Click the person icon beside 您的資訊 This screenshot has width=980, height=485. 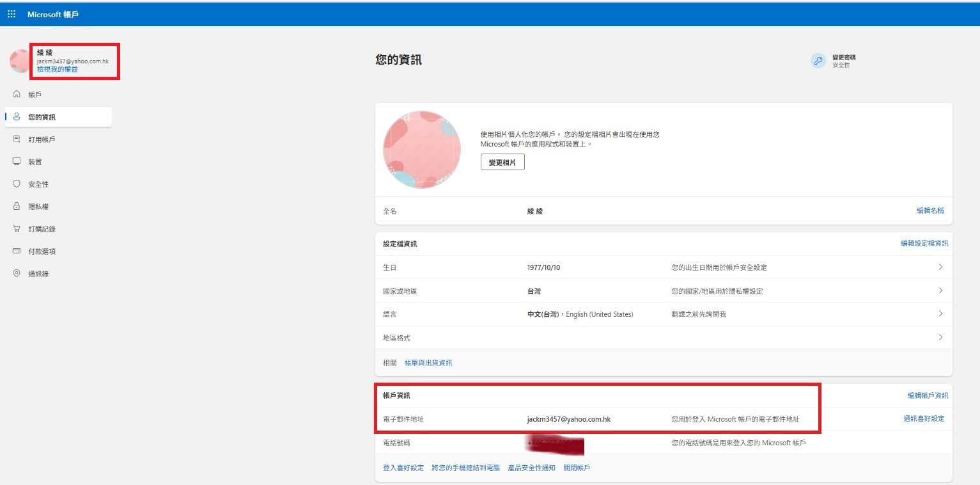[x=17, y=117]
